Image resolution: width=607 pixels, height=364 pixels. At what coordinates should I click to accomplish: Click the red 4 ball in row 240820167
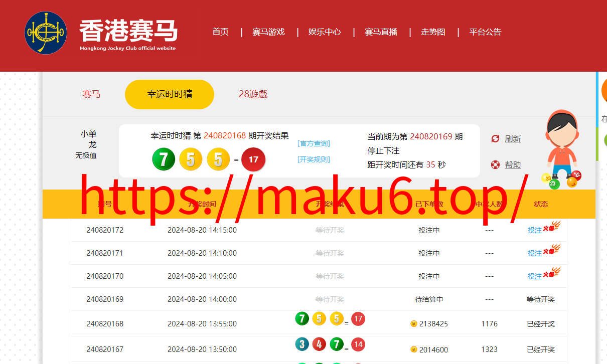pyautogui.click(x=319, y=344)
